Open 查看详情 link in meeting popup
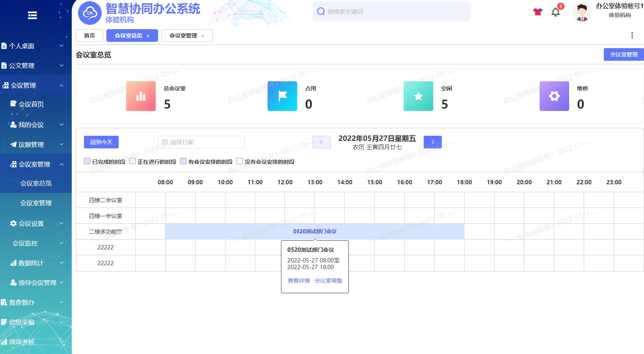 tap(298, 281)
